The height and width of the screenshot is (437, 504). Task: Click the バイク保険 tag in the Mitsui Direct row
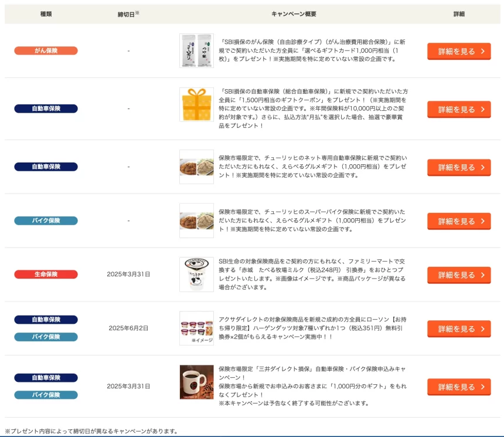(x=46, y=395)
